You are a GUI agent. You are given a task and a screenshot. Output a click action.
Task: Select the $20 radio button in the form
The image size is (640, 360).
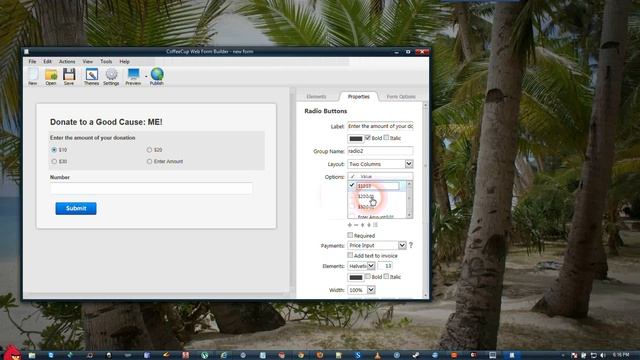click(x=149, y=150)
